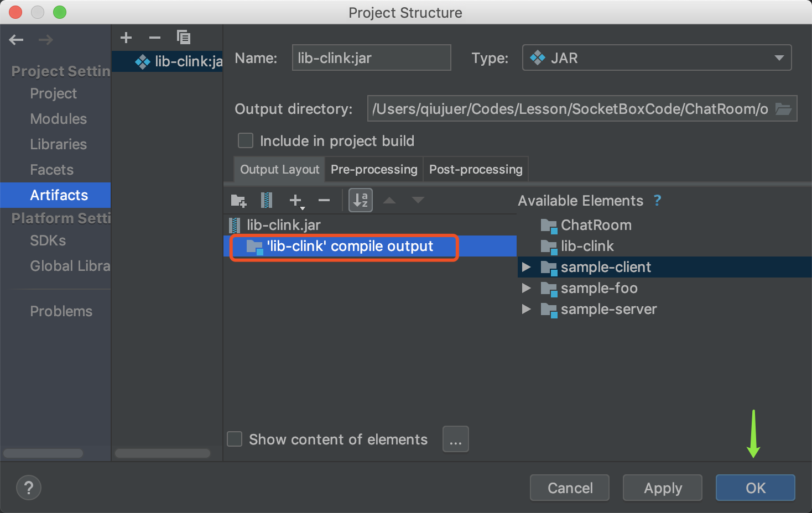Browse for output directory folder icon
This screenshot has width=812, height=513.
tap(783, 109)
